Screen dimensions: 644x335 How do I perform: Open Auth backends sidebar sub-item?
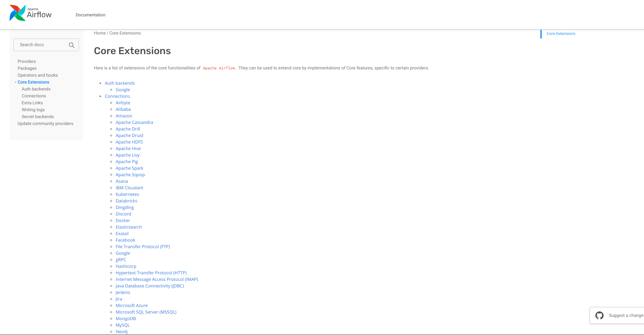coord(36,89)
